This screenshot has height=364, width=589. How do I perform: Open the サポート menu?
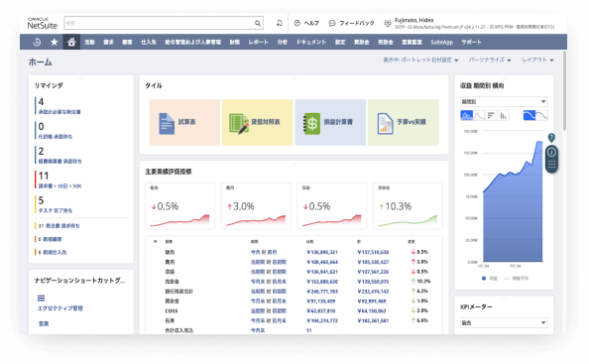[x=471, y=42]
